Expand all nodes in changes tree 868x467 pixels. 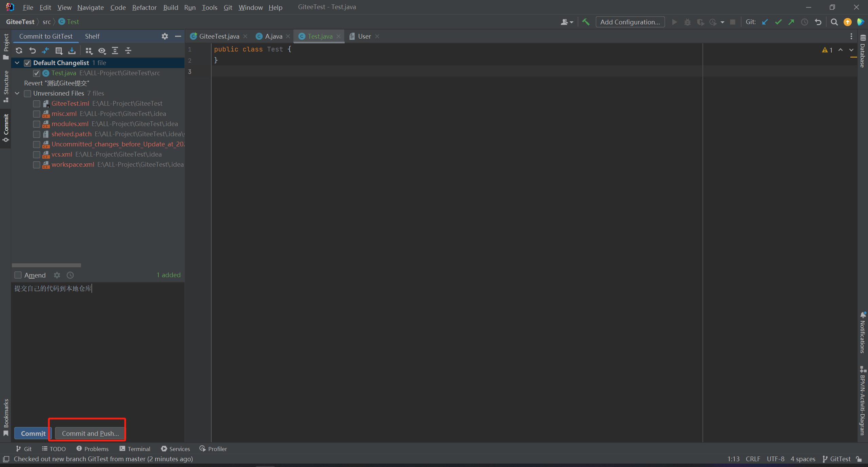click(115, 50)
